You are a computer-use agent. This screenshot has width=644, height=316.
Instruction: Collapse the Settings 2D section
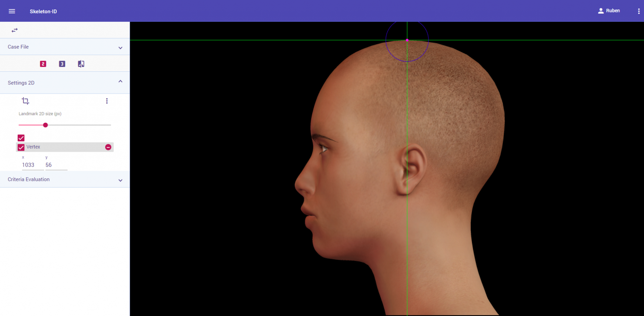pyautogui.click(x=120, y=82)
